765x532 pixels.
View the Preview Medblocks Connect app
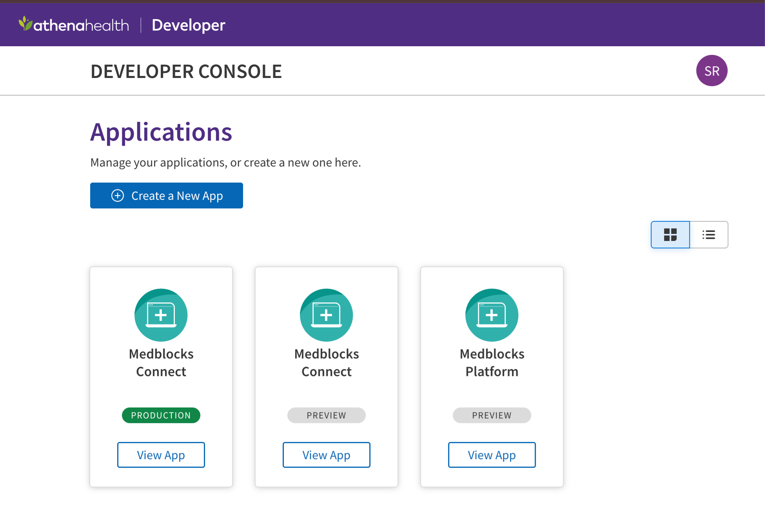pos(327,455)
